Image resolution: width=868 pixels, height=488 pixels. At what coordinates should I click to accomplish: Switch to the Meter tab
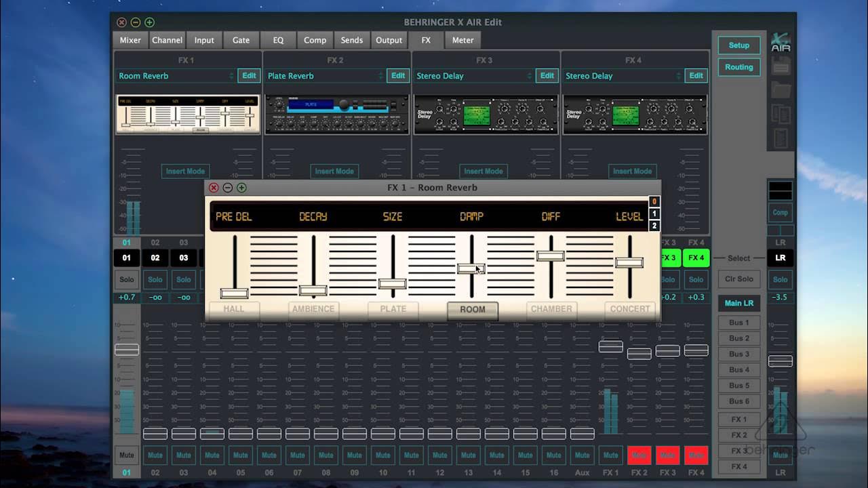(462, 40)
